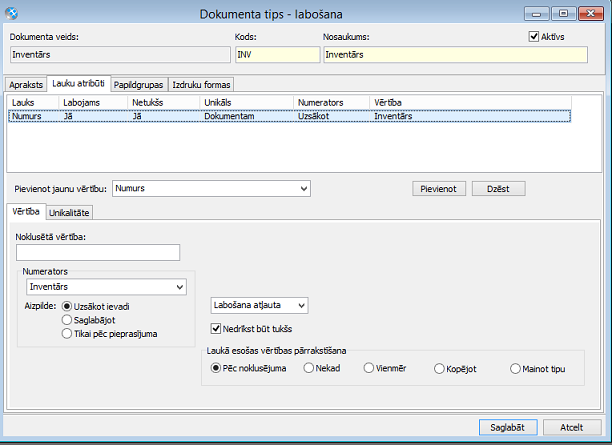612x445 pixels.
Task: Switch to the Unikalitāte tab
Action: tap(69, 211)
